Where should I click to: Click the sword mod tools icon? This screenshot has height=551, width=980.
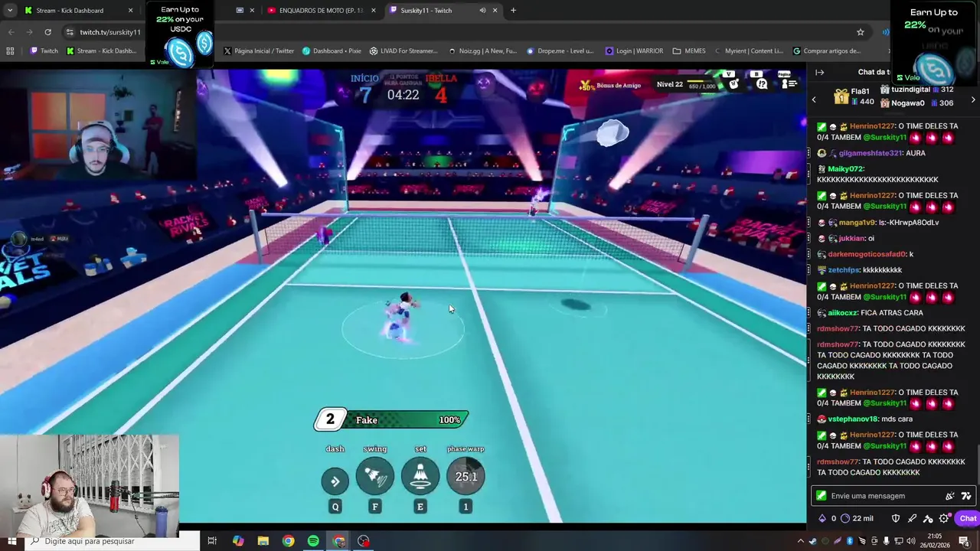pos(912,518)
